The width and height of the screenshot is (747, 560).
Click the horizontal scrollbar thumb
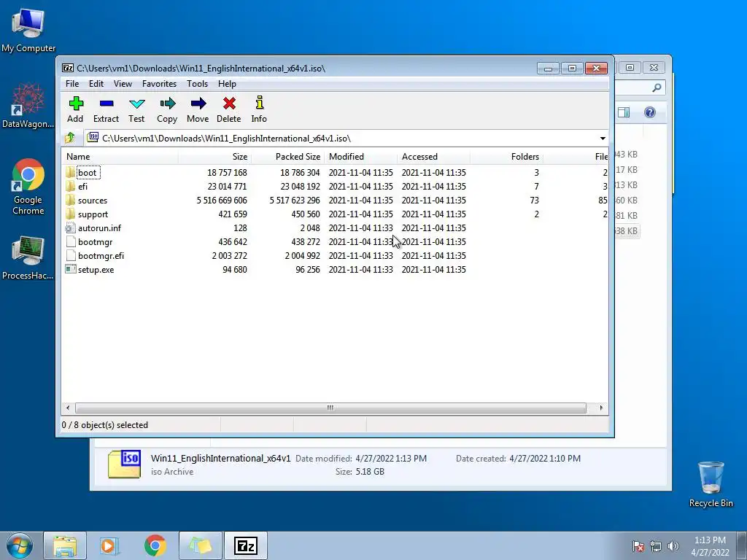pos(330,408)
